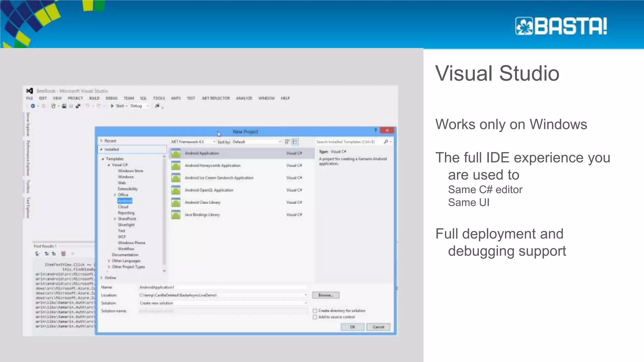Viewport: 644px width, 362px height.
Task: Click the Start debugging play icon
Action: click(112, 106)
